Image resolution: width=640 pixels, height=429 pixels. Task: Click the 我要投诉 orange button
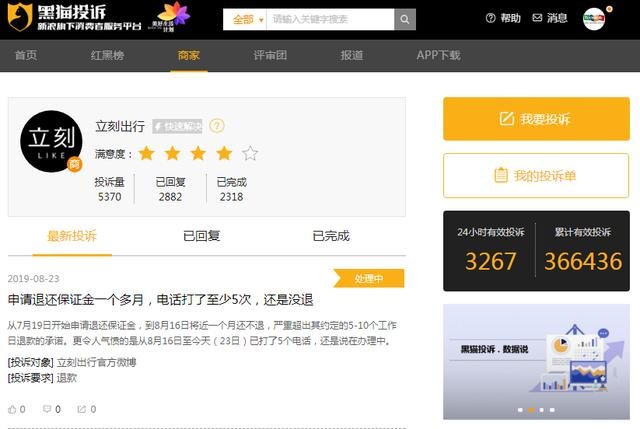pos(536,119)
